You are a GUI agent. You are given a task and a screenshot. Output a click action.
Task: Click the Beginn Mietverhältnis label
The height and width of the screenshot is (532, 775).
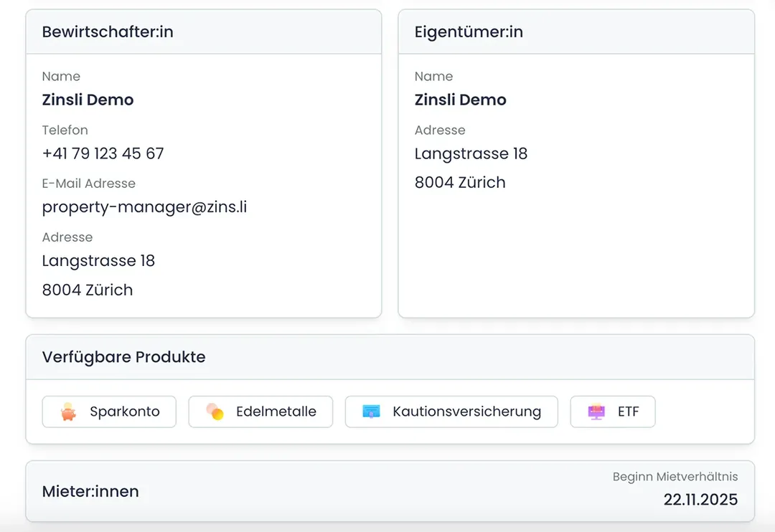tap(675, 477)
